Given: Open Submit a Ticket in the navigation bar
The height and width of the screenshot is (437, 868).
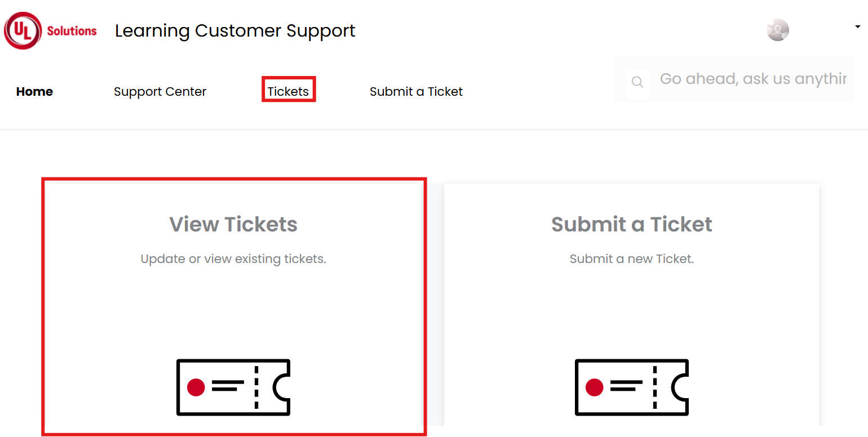Looking at the screenshot, I should 416,91.
